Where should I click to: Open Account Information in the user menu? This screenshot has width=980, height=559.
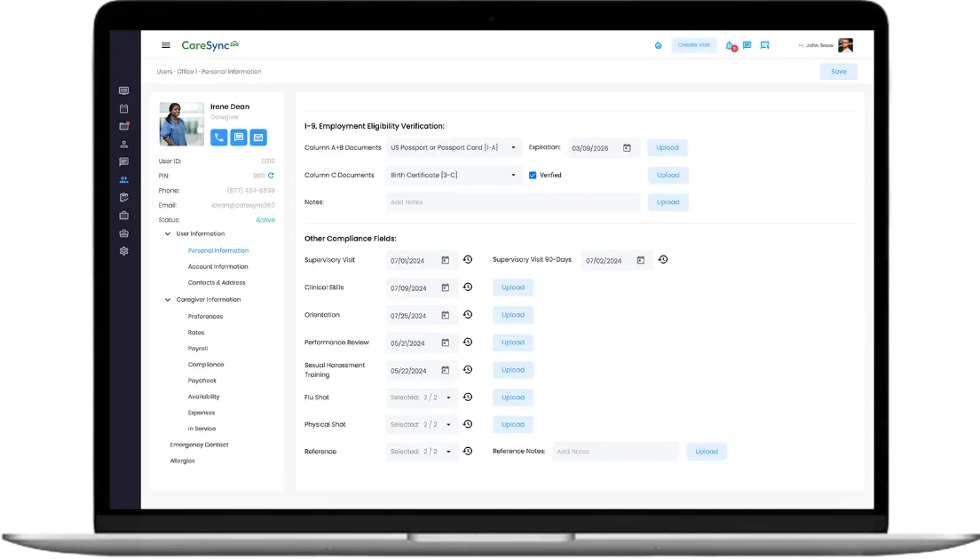click(217, 266)
